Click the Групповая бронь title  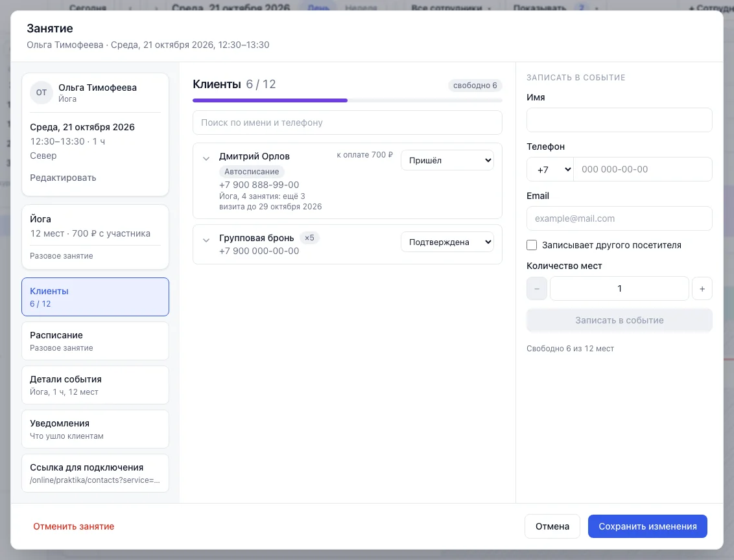tap(257, 238)
